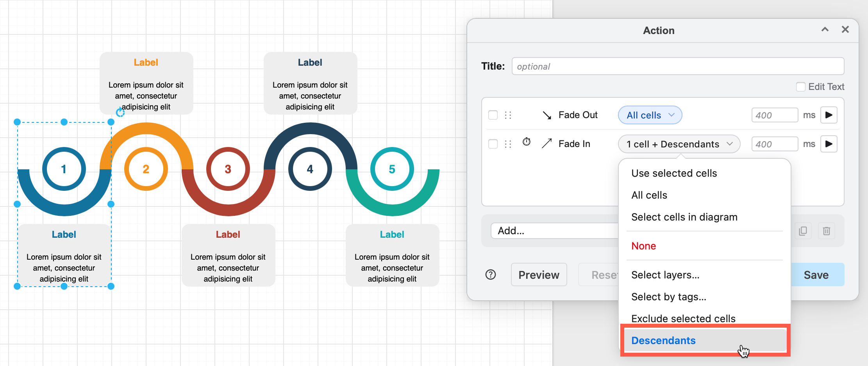This screenshot has width=868, height=366.
Task: Click the duplicate action icon
Action: pyautogui.click(x=803, y=231)
